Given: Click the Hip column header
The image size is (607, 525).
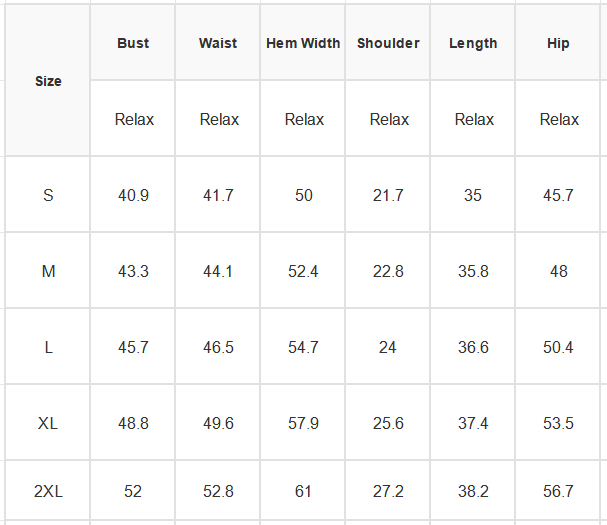Looking at the screenshot, I should click(558, 43).
